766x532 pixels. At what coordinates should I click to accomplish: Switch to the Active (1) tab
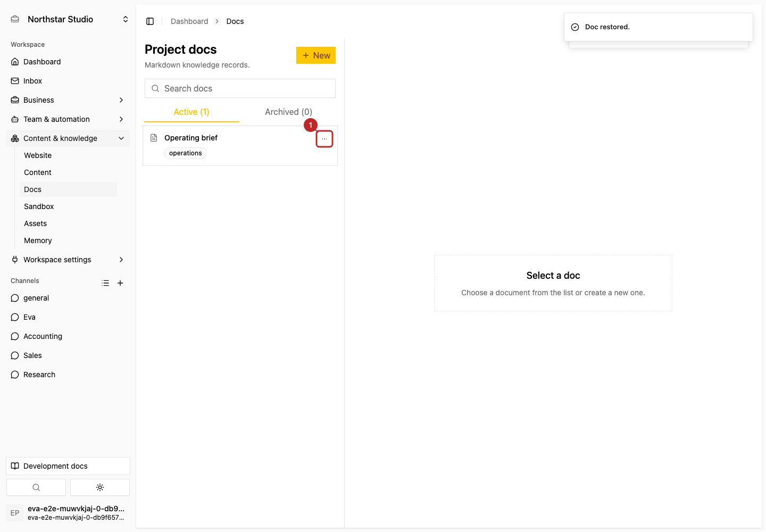tap(191, 112)
